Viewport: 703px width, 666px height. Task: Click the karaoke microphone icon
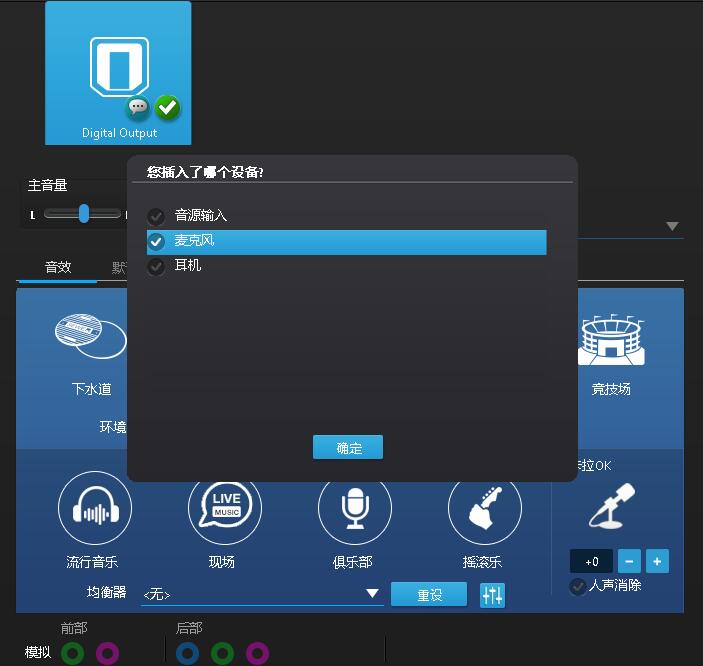pos(612,506)
